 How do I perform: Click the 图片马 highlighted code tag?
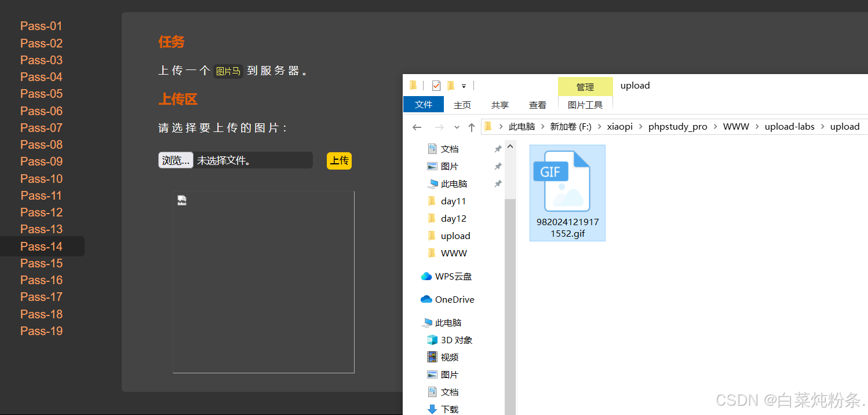pyautogui.click(x=228, y=71)
